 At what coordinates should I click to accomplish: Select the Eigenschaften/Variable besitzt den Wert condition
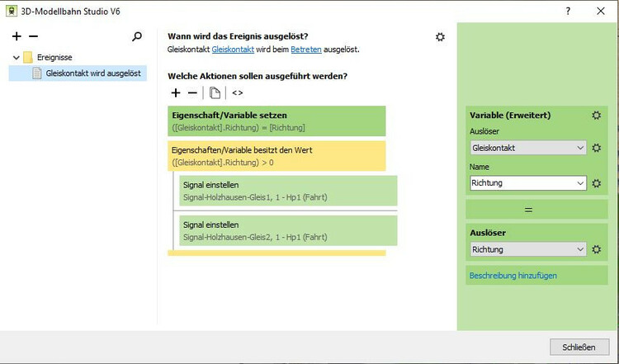[x=276, y=156]
